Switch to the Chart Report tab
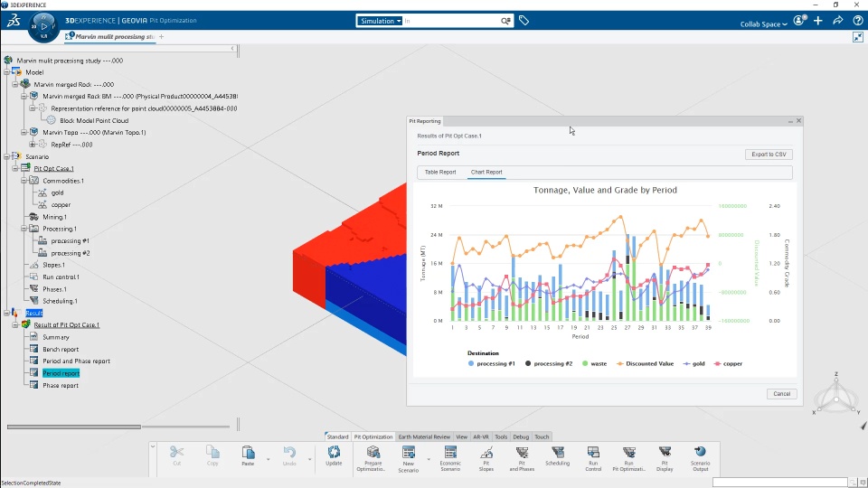868x488 pixels. [486, 172]
